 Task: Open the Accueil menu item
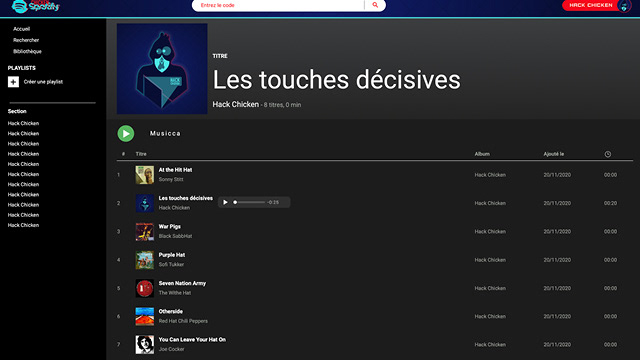21,29
